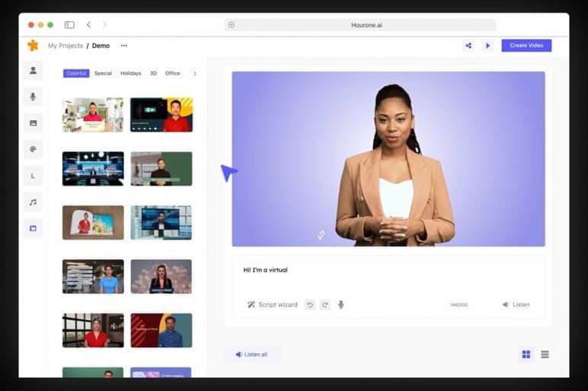Open the color palette sidebar panel
This screenshot has height=391, width=588.
(33, 150)
